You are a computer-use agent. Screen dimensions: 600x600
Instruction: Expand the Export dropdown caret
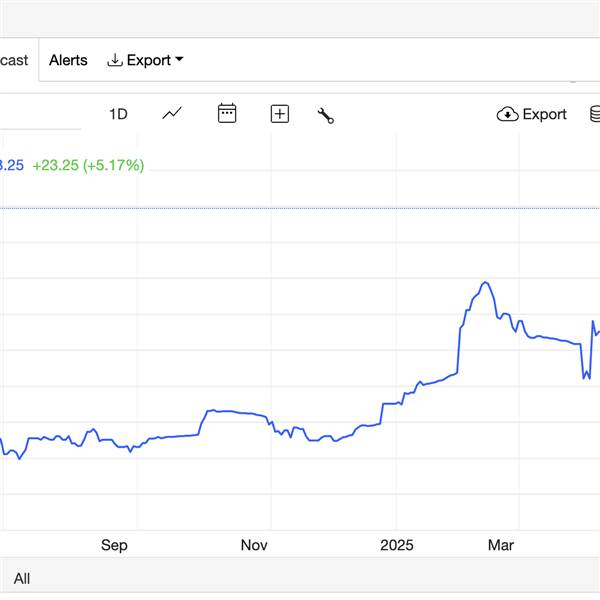(x=179, y=59)
